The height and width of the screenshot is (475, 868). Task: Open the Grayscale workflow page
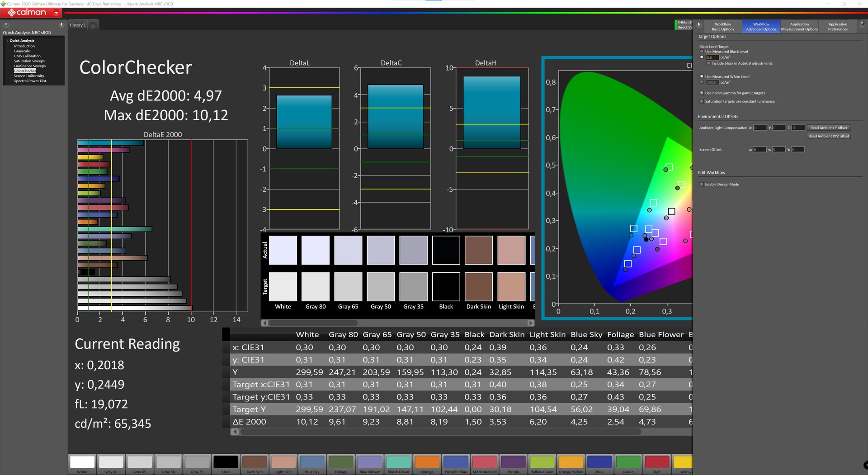coord(22,51)
